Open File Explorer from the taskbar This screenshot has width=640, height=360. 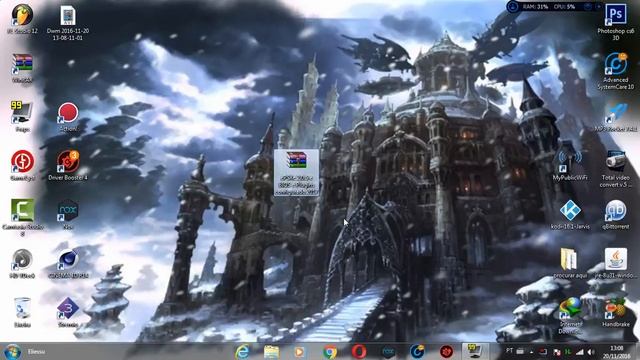point(271,351)
